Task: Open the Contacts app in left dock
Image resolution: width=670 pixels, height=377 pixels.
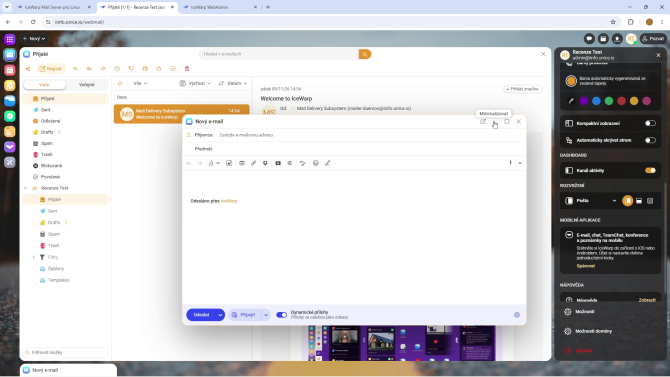Action: click(x=9, y=85)
